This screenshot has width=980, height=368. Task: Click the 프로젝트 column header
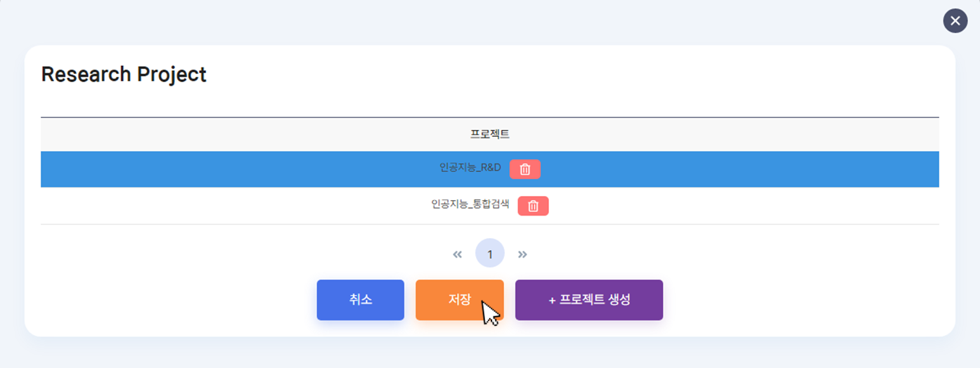coord(490,134)
